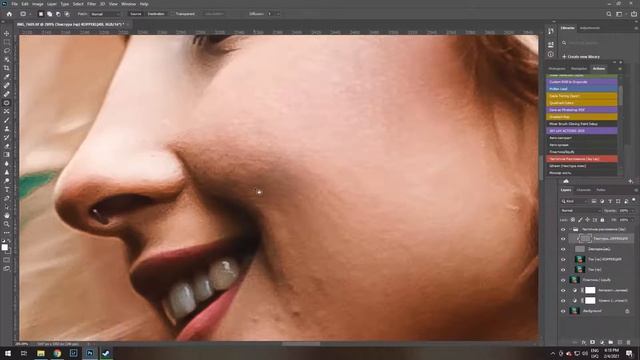Select the Zoom tool

(x=7, y=224)
